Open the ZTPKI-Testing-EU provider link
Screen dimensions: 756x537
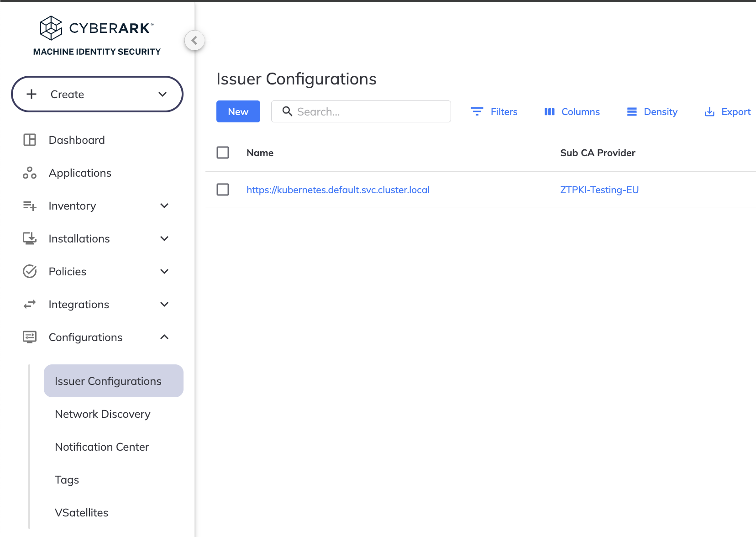[x=599, y=190]
